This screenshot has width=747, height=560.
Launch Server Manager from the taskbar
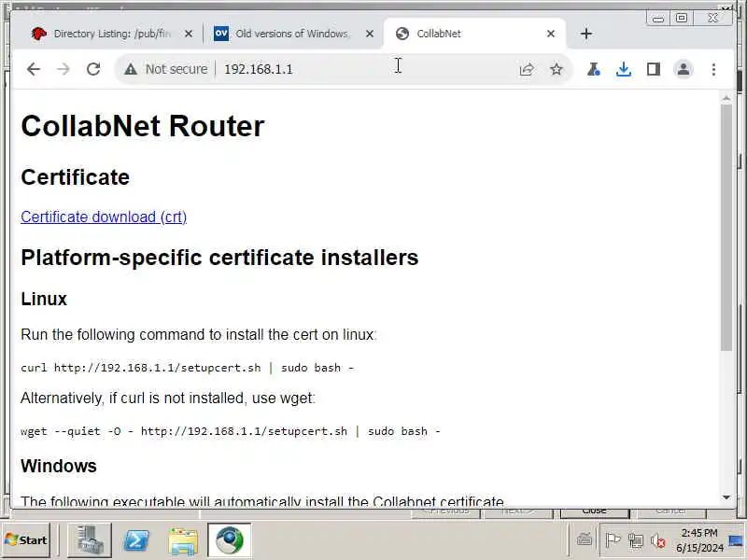90,540
